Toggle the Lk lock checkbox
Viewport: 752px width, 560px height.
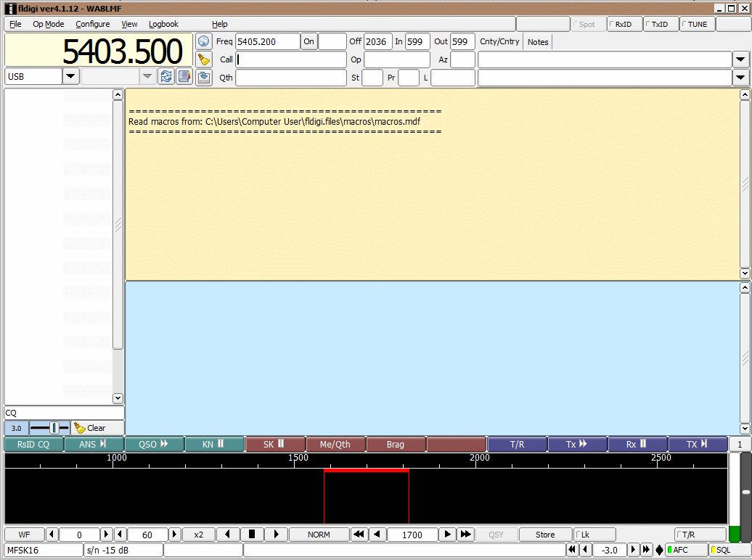594,534
